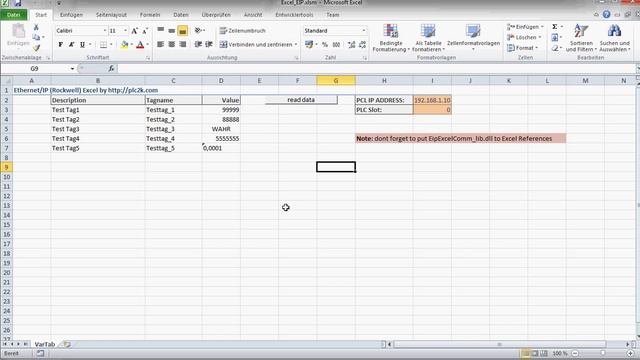
Task: Align cell content to top
Action: [161, 31]
